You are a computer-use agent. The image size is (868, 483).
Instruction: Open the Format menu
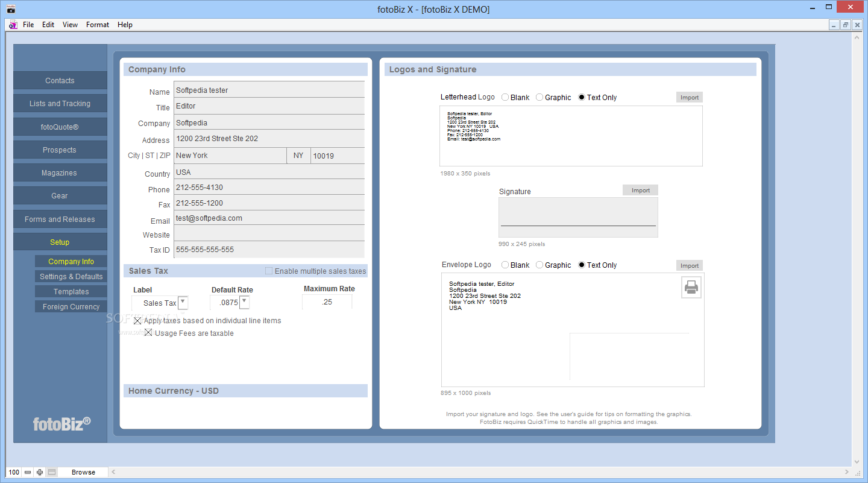(x=98, y=25)
